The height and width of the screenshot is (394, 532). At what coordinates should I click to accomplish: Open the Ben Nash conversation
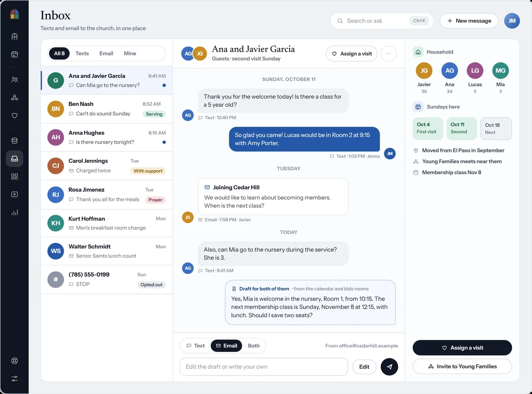[106, 109]
